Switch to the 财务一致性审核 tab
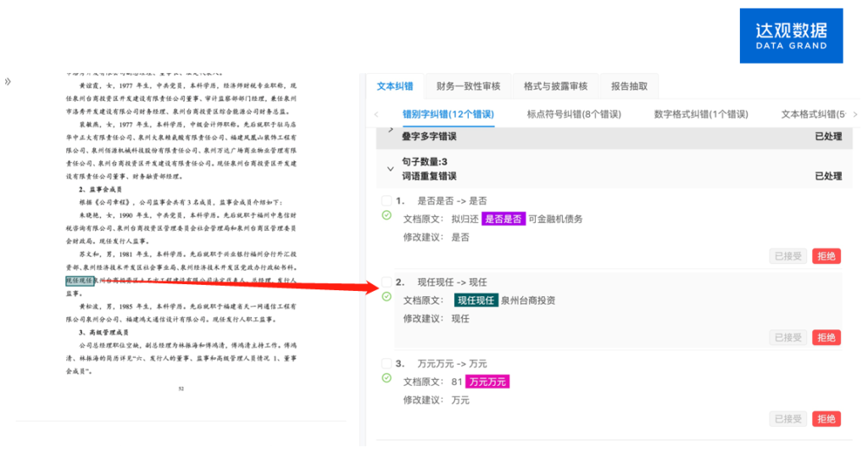868x453 pixels. [x=468, y=87]
